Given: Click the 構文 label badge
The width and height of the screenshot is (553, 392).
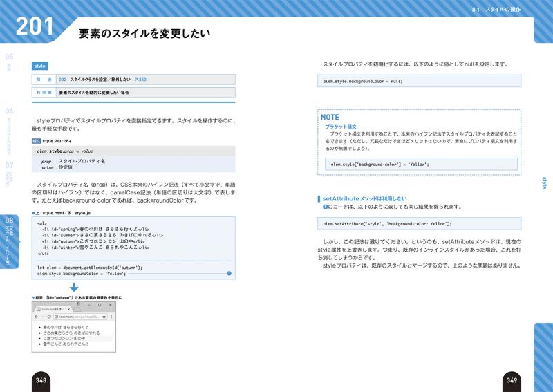Looking at the screenshot, I should (37, 141).
